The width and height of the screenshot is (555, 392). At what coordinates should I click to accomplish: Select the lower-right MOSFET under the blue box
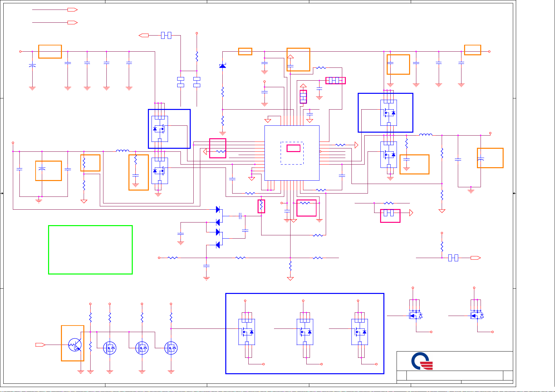pyautogui.click(x=389, y=154)
